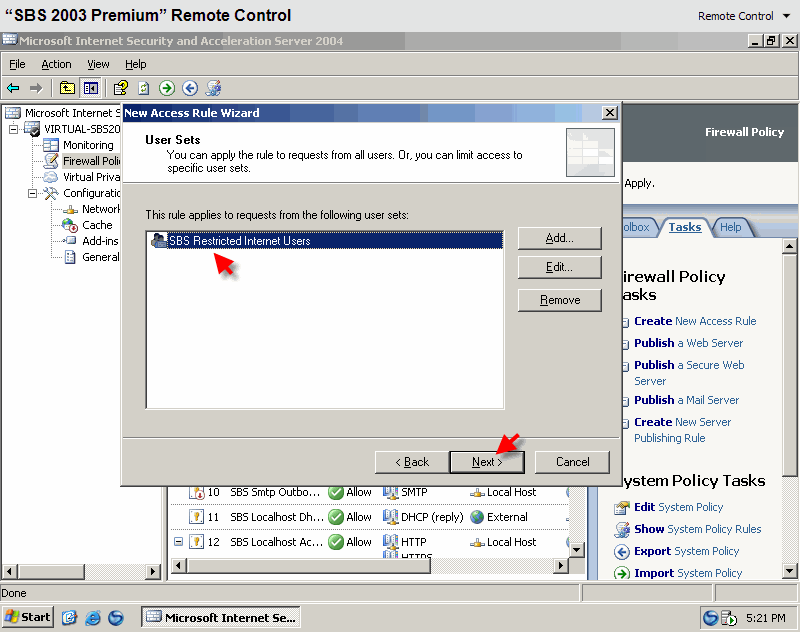Viewport: 800px width, 632px height.
Task: Toggle the Show/Hide console tree icon
Action: (91, 88)
